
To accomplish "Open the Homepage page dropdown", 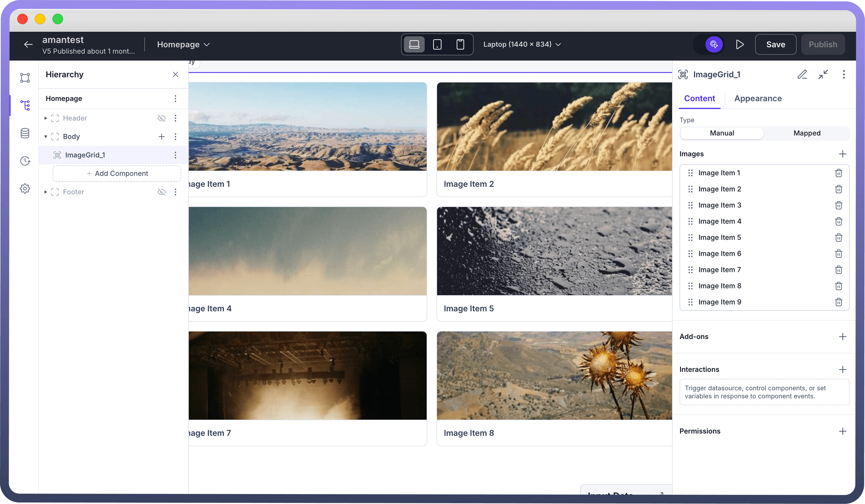I will pos(183,44).
